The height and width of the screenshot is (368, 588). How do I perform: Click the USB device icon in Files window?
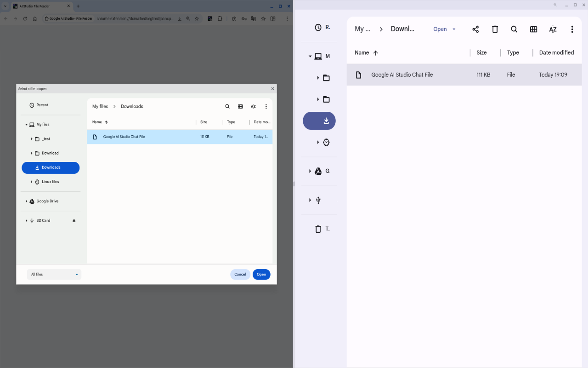pyautogui.click(x=318, y=200)
